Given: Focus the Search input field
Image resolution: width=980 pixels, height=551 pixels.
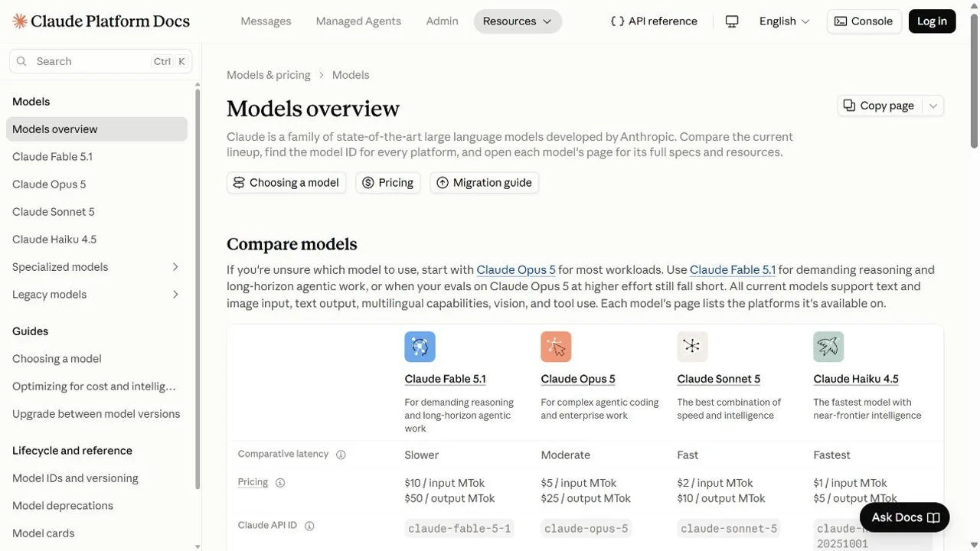Looking at the screenshot, I should tap(100, 61).
